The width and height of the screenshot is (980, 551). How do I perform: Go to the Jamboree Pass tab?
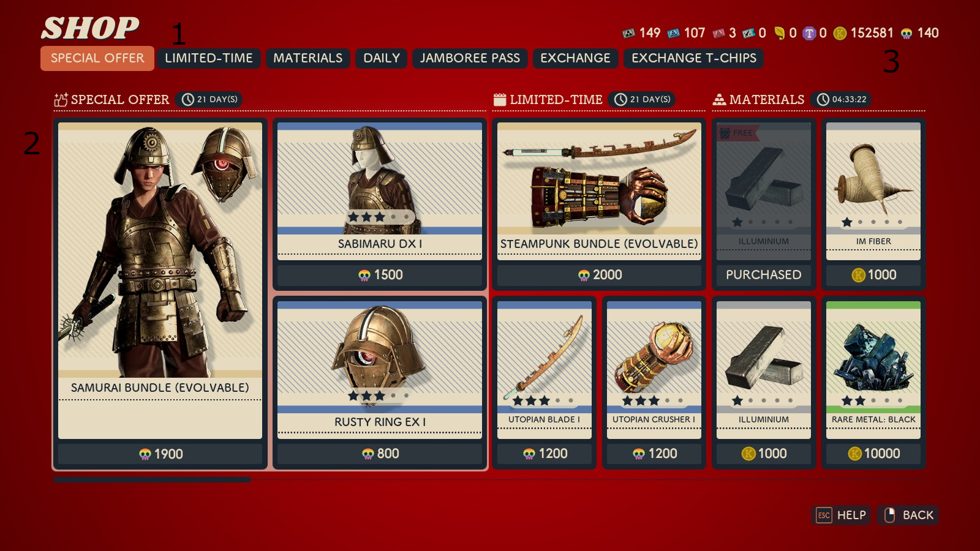click(x=470, y=58)
